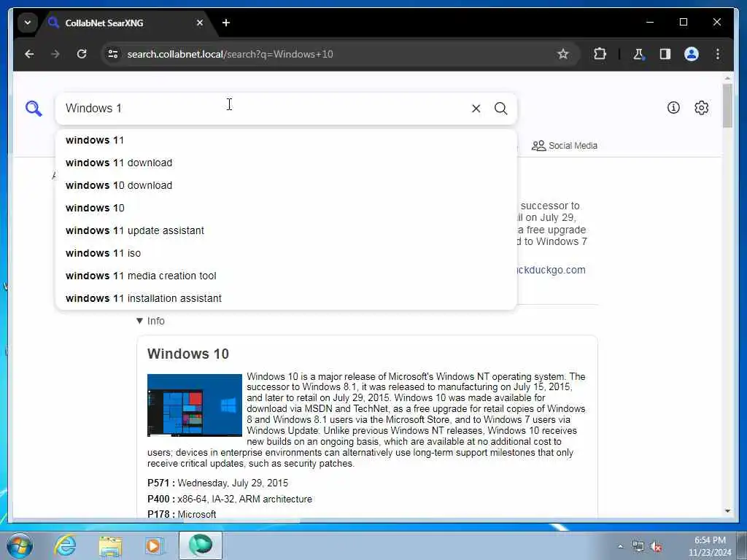Choose suggestion "windows 11"
Viewport: 747px width, 560px height.
[x=286, y=141]
